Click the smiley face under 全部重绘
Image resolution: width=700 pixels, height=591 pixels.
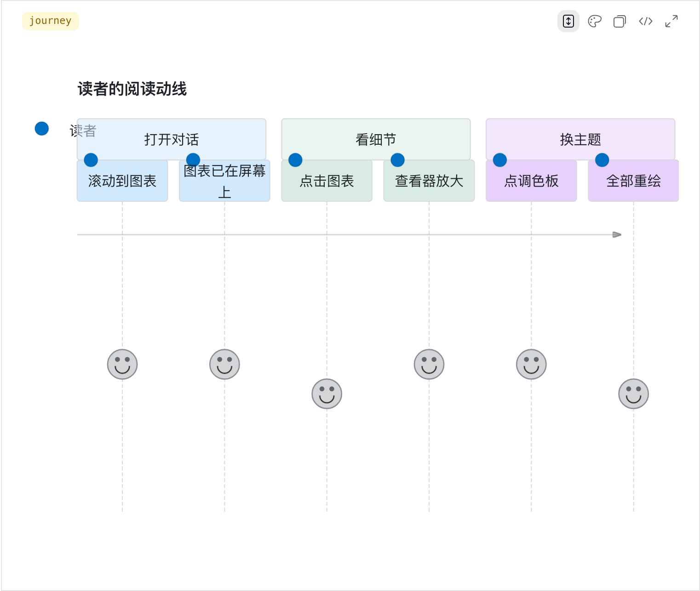pyautogui.click(x=633, y=394)
